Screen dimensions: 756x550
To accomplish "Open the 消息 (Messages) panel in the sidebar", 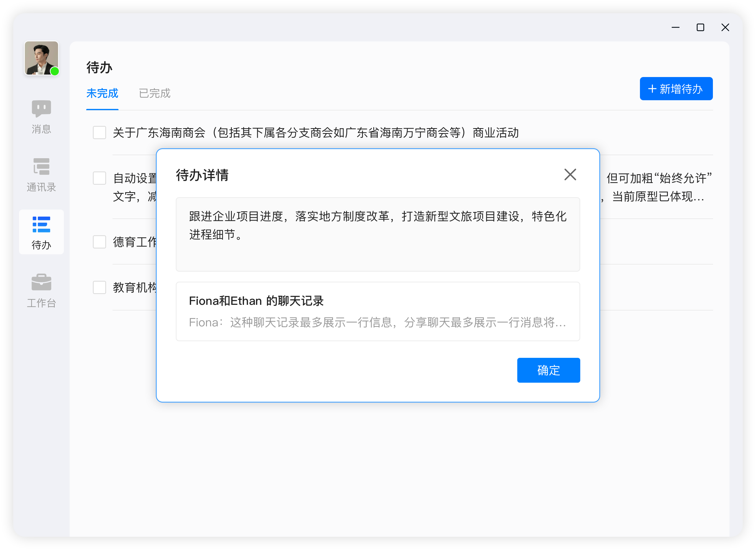I will pyautogui.click(x=41, y=117).
